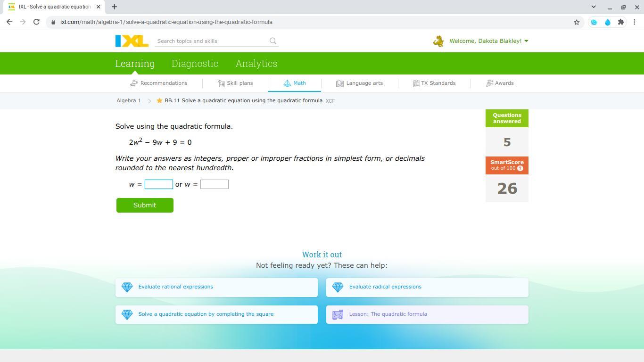Click the BB.11 skill title breadcrumb
The width and height of the screenshot is (644, 362).
[x=243, y=101]
